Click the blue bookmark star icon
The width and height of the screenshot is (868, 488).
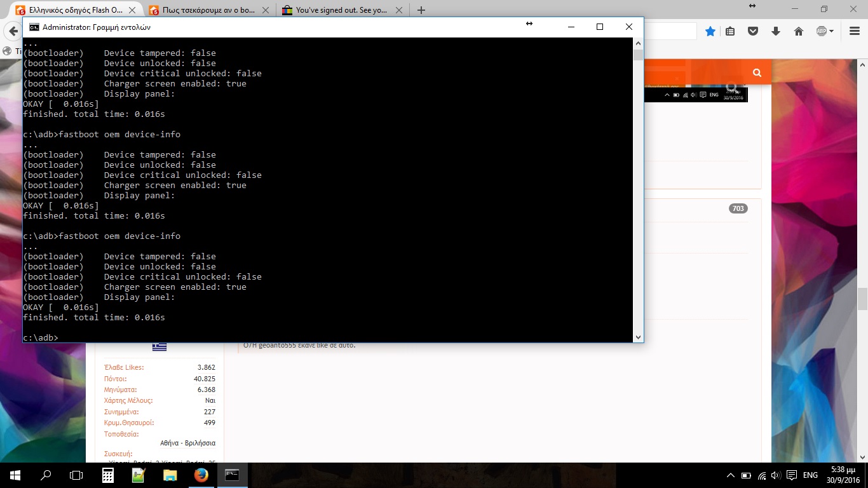tap(710, 31)
